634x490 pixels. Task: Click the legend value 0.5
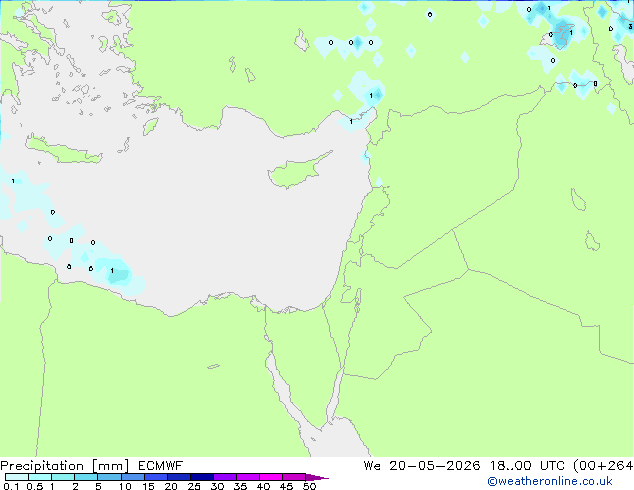click(x=35, y=486)
